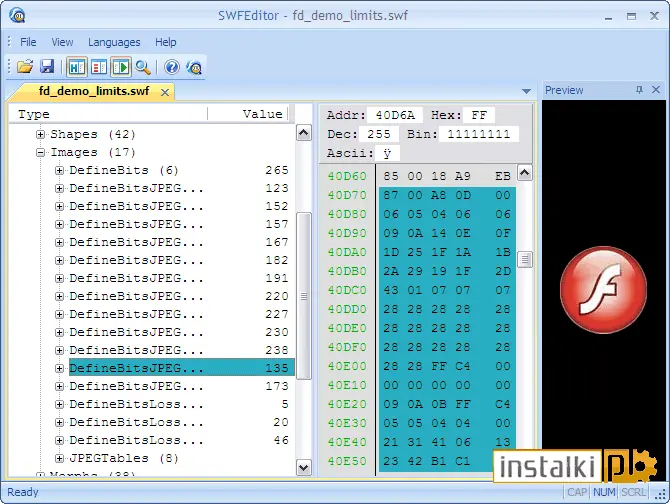Open search with the magnifier icon
Screen dimensions: 670x504
coord(143,67)
